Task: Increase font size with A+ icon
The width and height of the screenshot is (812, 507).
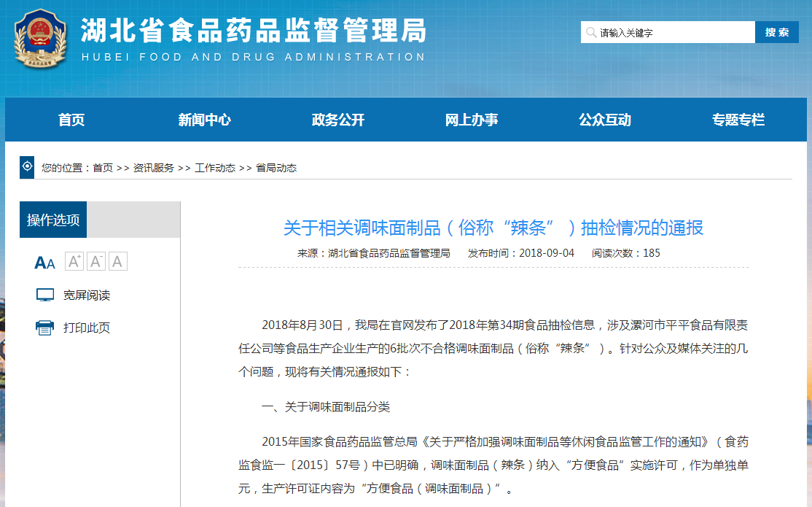Action: pos(74,261)
